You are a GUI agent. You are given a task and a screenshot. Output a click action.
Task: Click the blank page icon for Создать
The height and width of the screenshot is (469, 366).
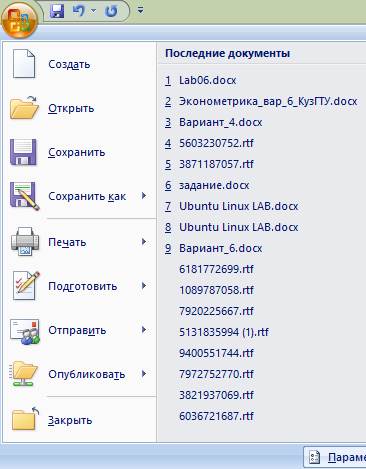24,64
